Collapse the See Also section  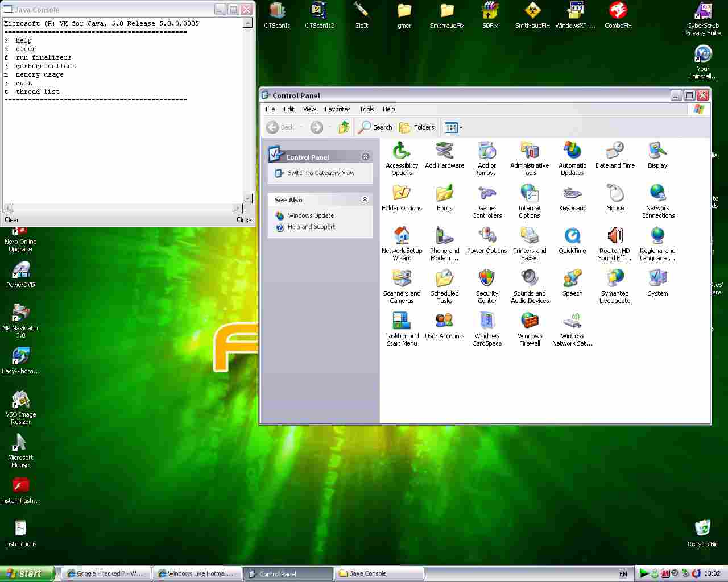pyautogui.click(x=365, y=199)
